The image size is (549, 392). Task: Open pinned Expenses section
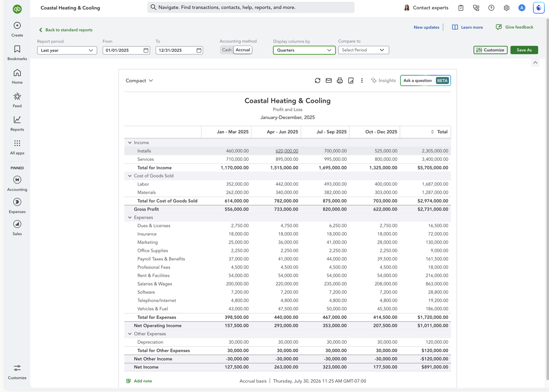[17, 206]
